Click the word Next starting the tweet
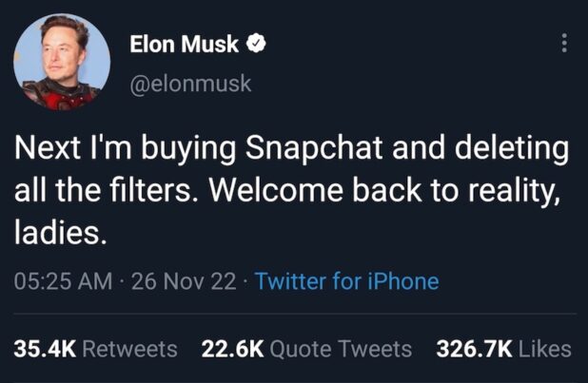 coord(43,152)
